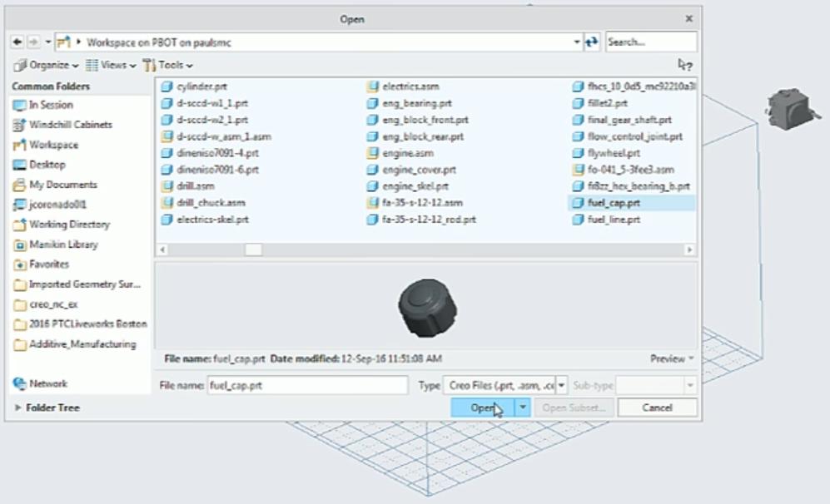Open the file Type dropdown
The image size is (830, 504).
pyautogui.click(x=561, y=386)
